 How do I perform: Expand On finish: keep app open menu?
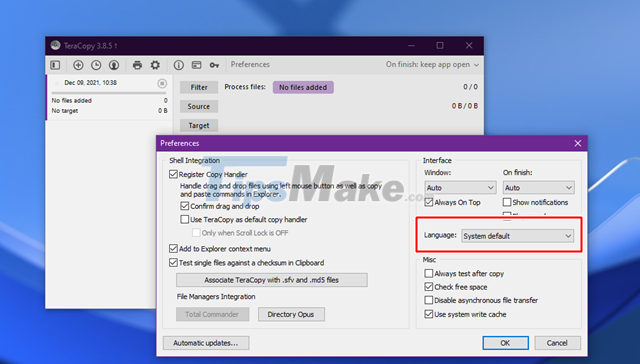[432, 64]
